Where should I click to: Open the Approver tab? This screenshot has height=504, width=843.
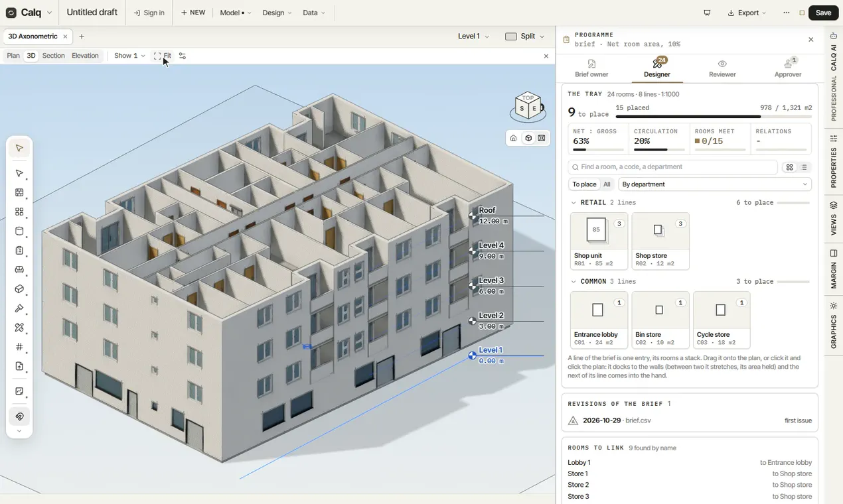[x=788, y=68]
